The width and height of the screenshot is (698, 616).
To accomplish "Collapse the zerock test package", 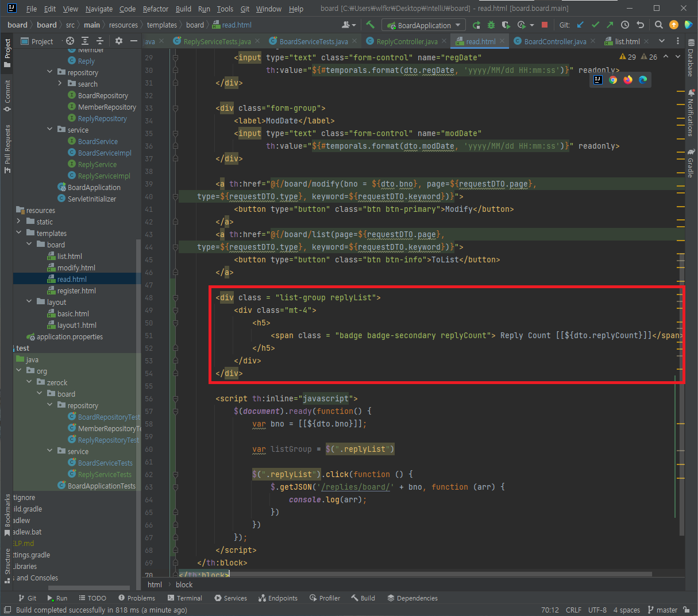I will (29, 382).
